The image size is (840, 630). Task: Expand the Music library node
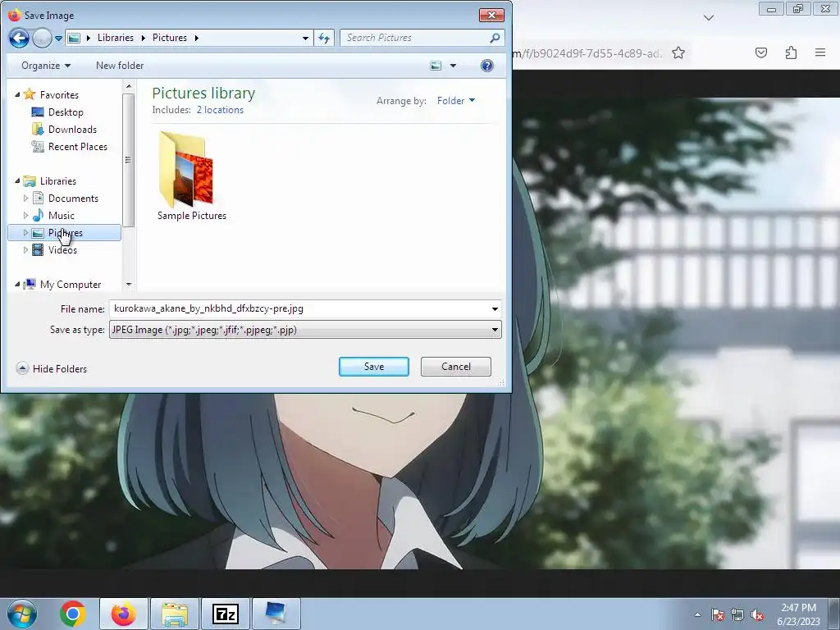pyautogui.click(x=25, y=216)
